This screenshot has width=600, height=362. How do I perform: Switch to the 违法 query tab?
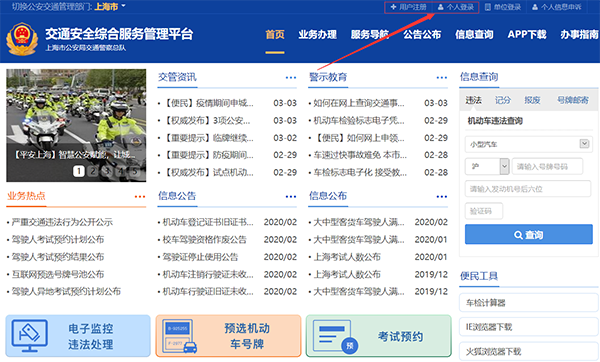tap(474, 100)
